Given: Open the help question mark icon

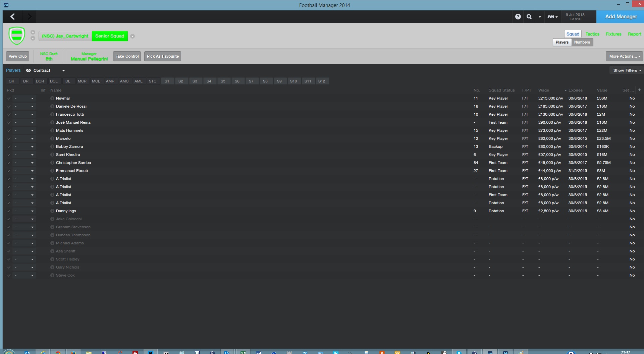Looking at the screenshot, I should point(518,16).
